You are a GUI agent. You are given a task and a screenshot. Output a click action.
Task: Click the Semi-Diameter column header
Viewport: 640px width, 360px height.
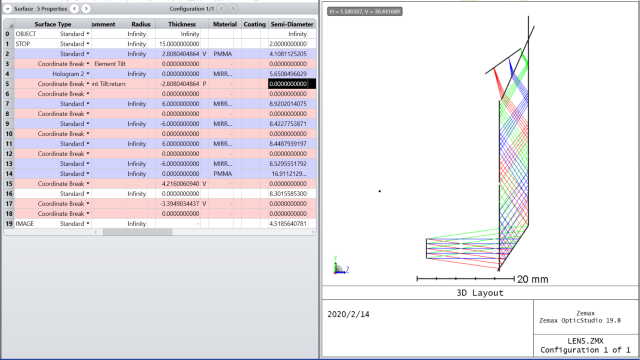(292, 24)
